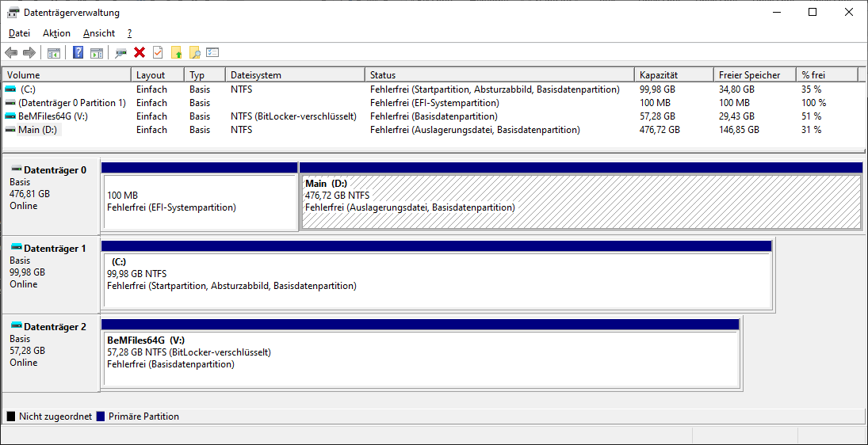Click drive icon of Datenträger 0 Partition 1 row
This screenshot has height=445, width=868.
click(x=10, y=103)
